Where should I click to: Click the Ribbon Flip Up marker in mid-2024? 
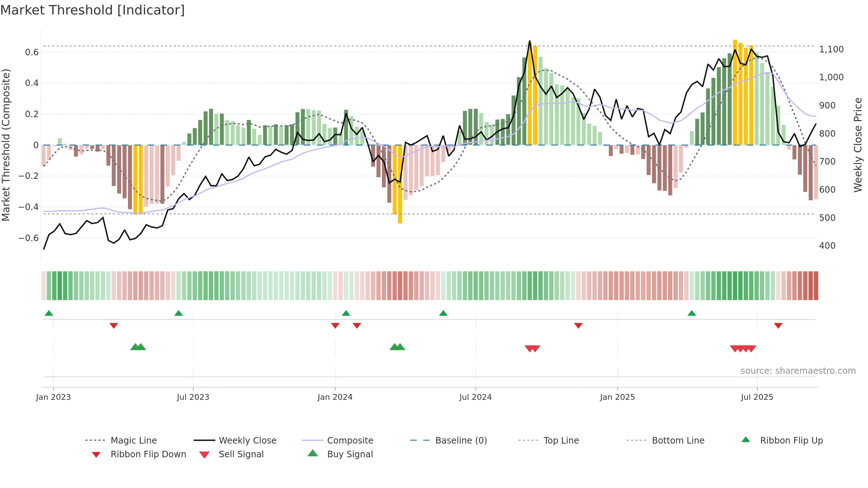pyautogui.click(x=443, y=313)
